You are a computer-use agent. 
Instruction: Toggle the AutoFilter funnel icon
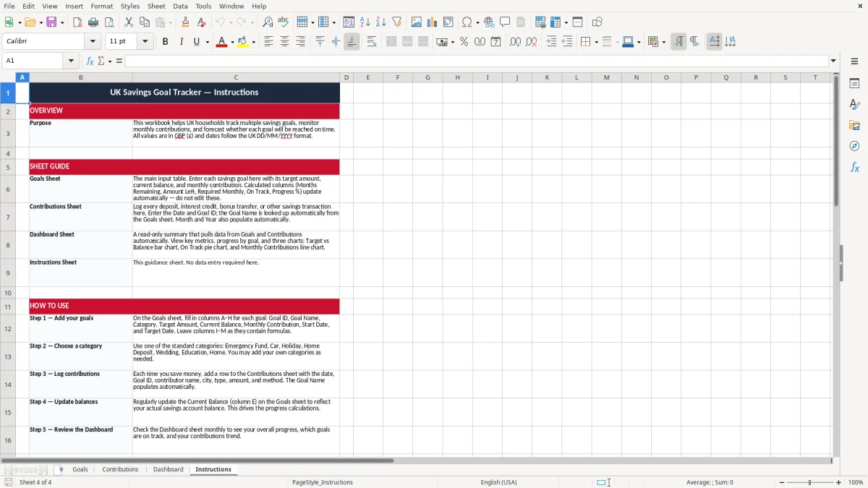(396, 22)
